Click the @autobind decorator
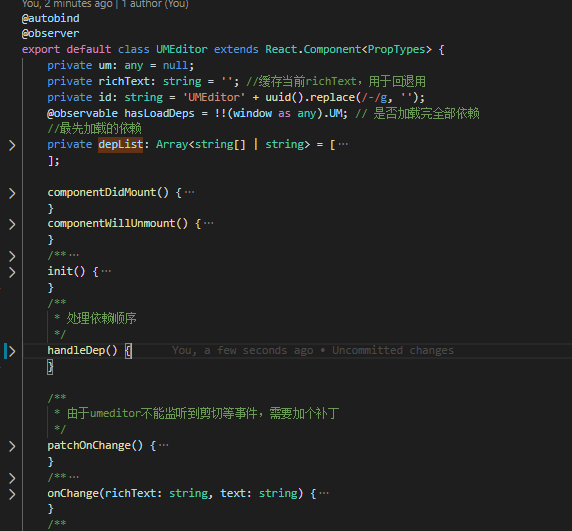The width and height of the screenshot is (572, 531). pos(50,18)
